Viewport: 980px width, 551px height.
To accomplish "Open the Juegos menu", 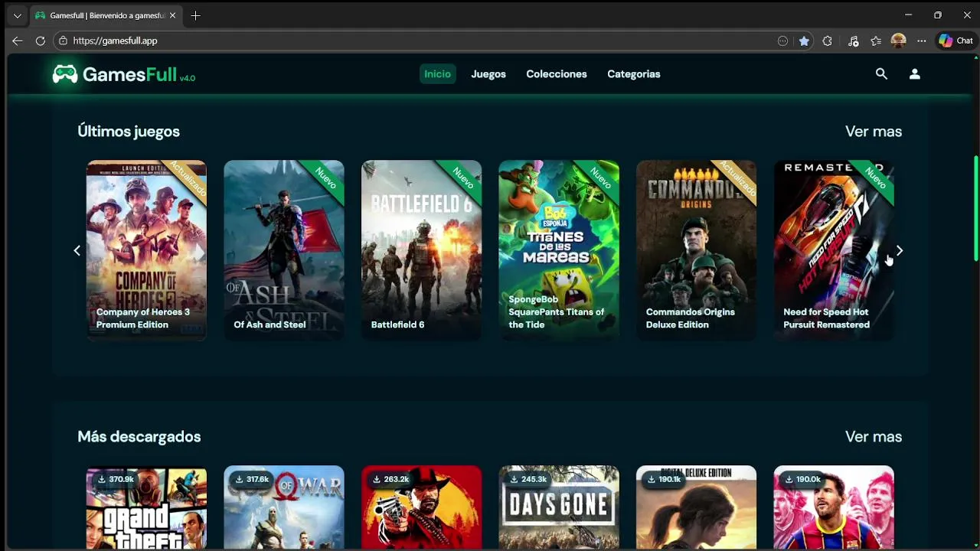I will (488, 74).
